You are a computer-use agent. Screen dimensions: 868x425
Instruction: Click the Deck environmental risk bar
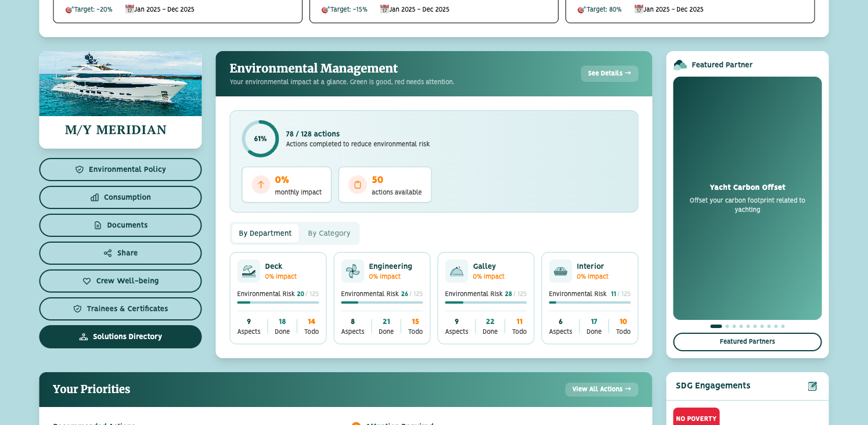278,302
